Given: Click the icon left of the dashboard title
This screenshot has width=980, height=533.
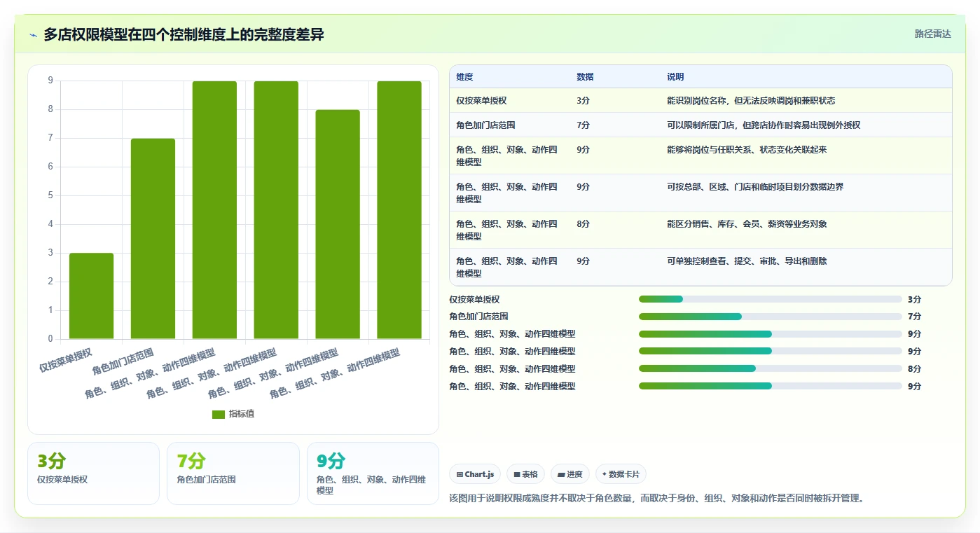Looking at the screenshot, I should coord(33,35).
